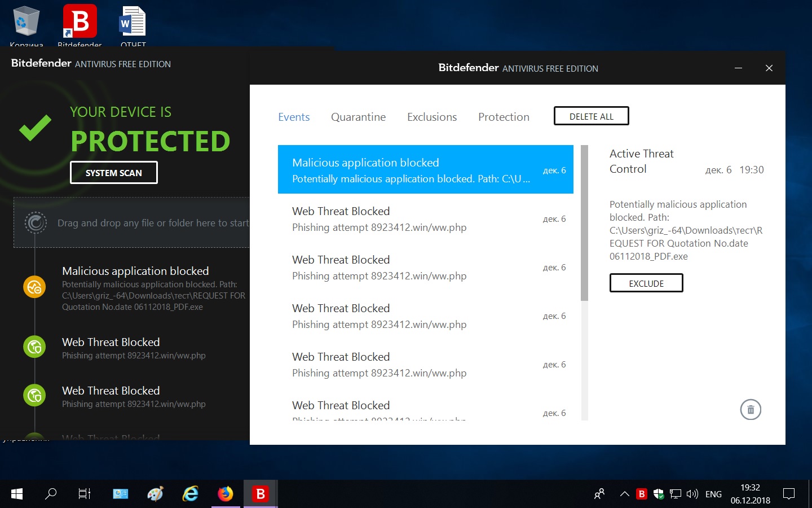
Task: Open the OTHET Word document on desktop
Action: click(x=133, y=23)
